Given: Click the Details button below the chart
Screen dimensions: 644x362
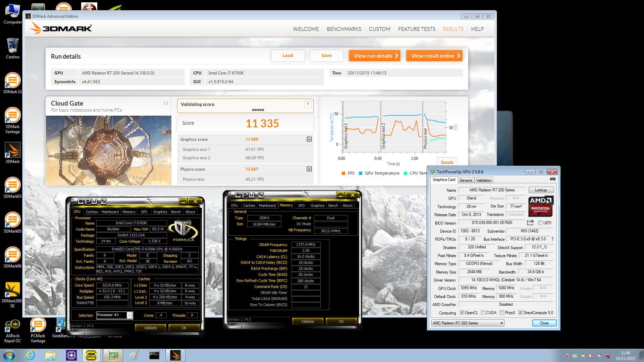Looking at the screenshot, I should 447,162.
